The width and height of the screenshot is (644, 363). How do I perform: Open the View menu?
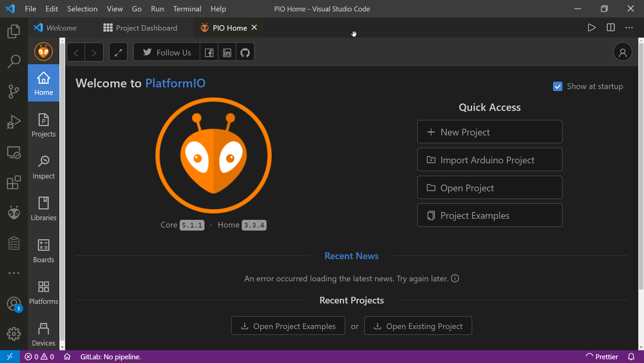click(115, 9)
